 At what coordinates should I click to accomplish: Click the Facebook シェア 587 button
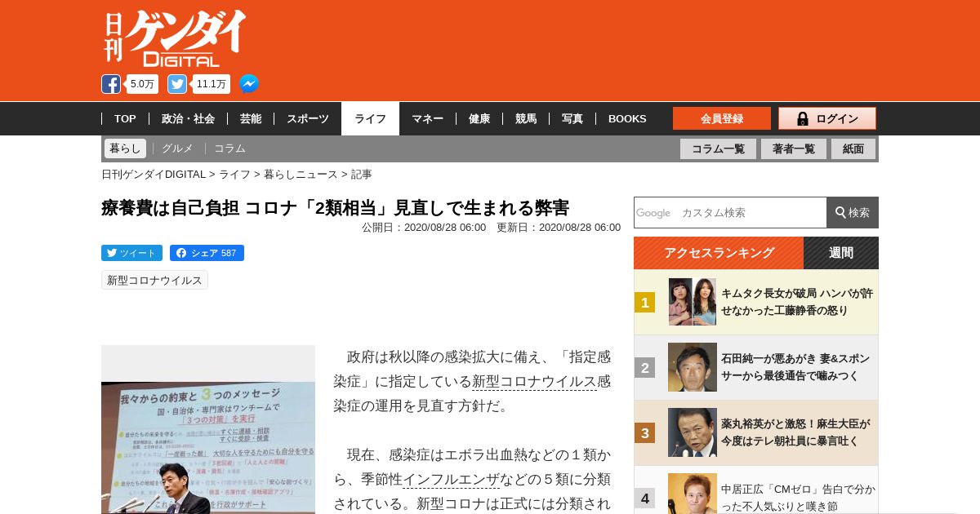(x=207, y=253)
